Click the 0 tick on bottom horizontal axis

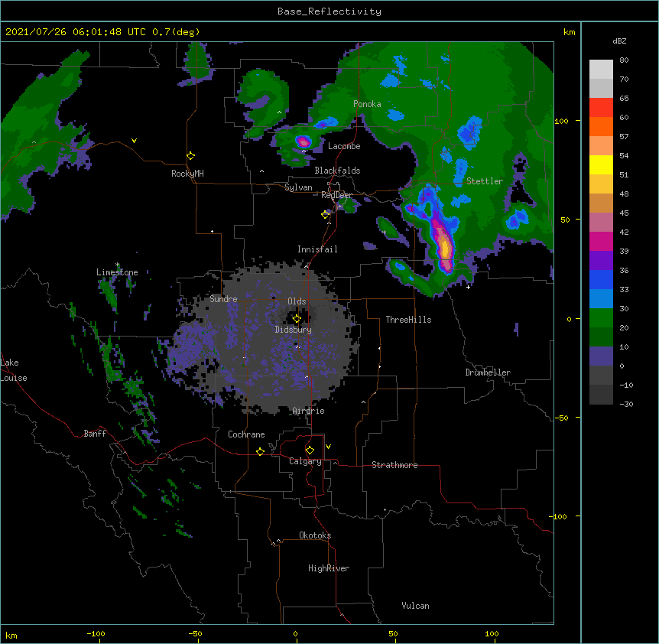295,633
